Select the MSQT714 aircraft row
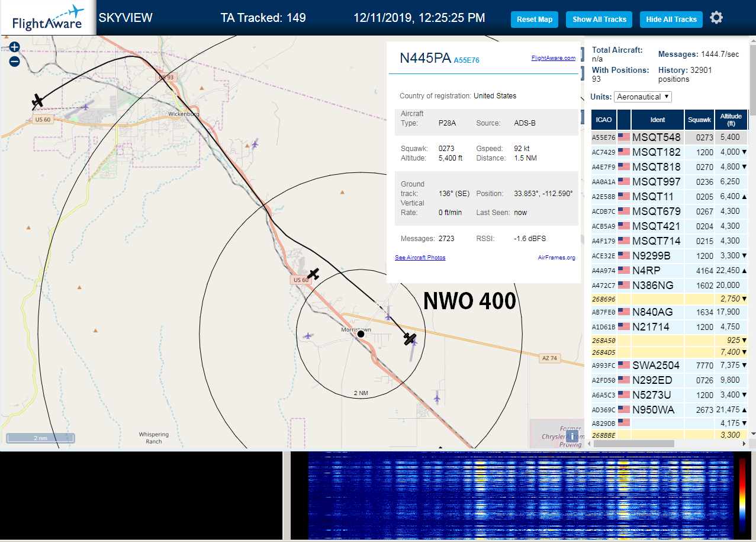Screen dimensions: 756x542 coord(670,241)
